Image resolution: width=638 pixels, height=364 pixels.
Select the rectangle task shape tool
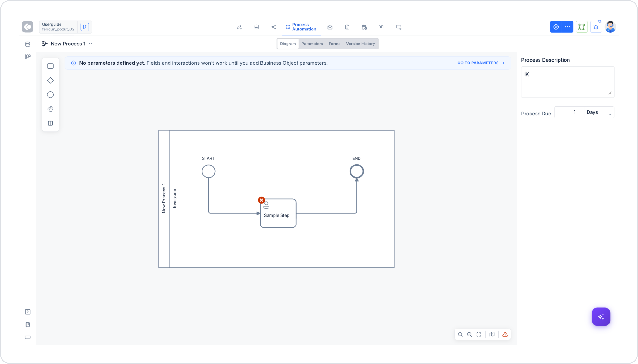coord(50,66)
